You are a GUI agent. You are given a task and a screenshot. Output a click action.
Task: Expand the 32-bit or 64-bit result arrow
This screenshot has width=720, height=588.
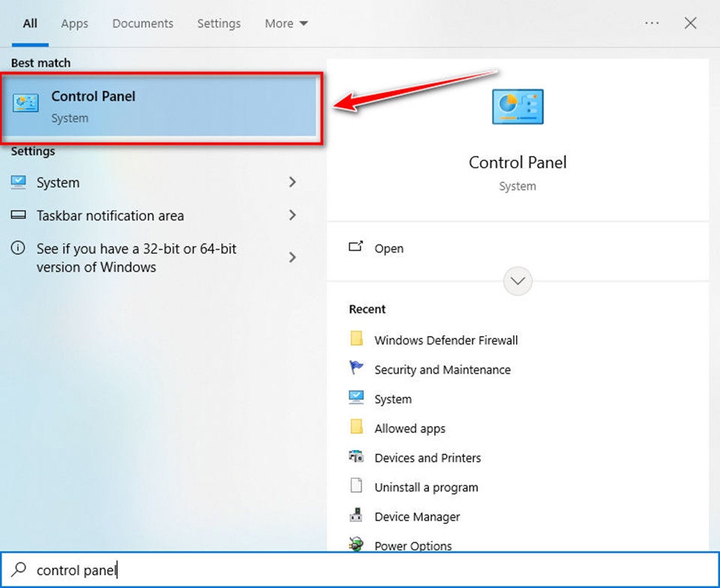point(292,257)
